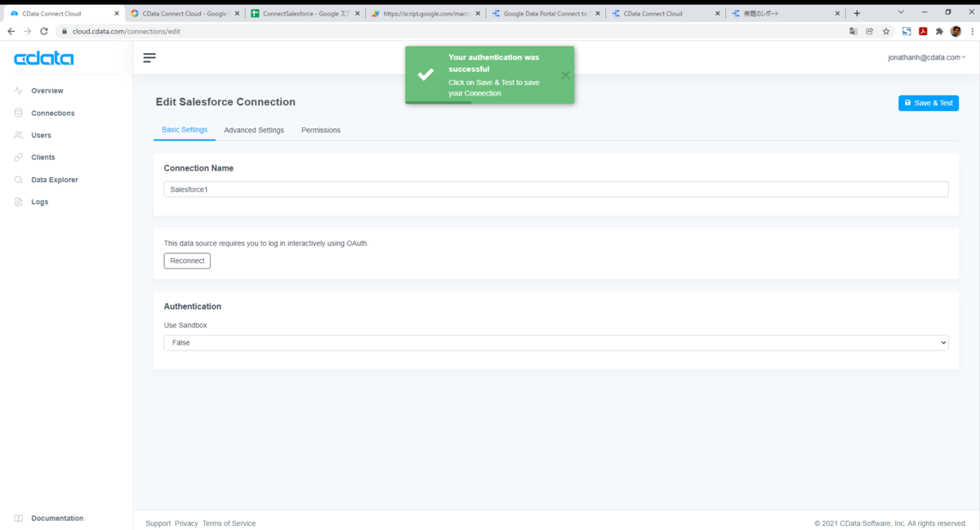
Task: Close the ConnectSalesforce tab
Action: [357, 13]
